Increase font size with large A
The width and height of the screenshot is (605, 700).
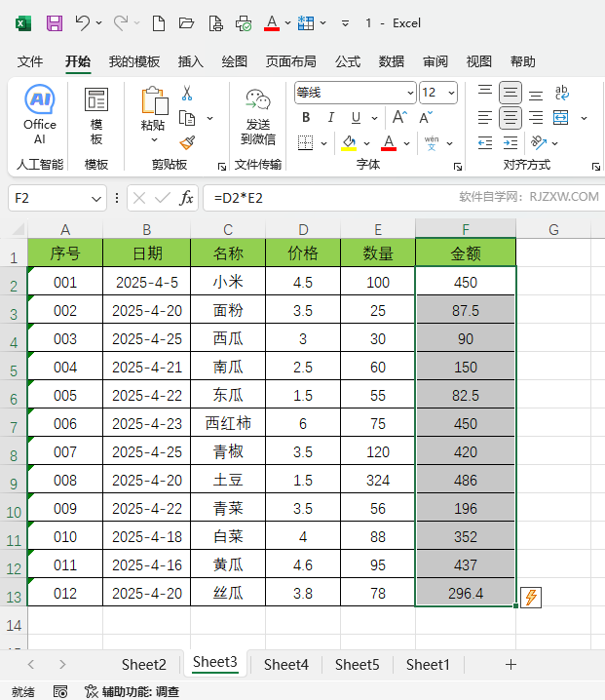(399, 117)
